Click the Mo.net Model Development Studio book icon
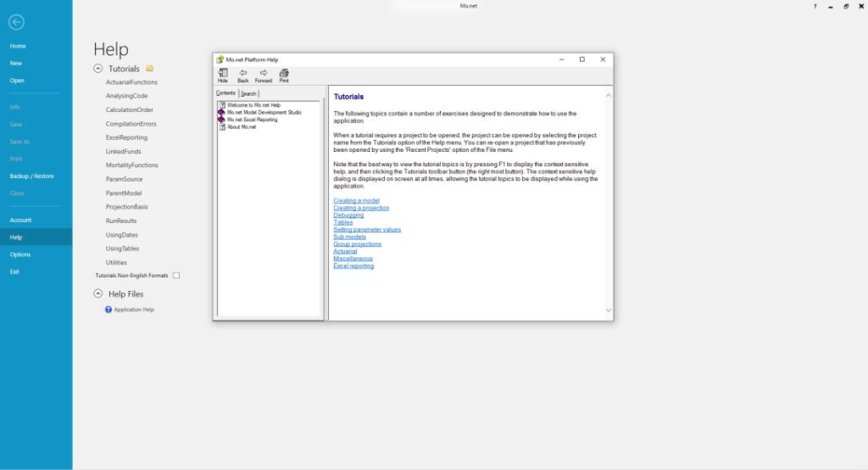This screenshot has width=868, height=470. coord(221,112)
